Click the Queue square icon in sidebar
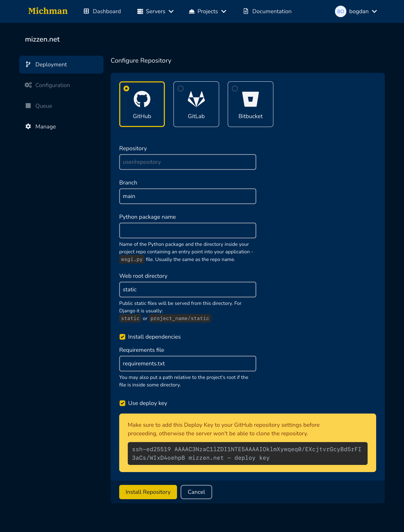The height and width of the screenshot is (532, 404). point(28,106)
